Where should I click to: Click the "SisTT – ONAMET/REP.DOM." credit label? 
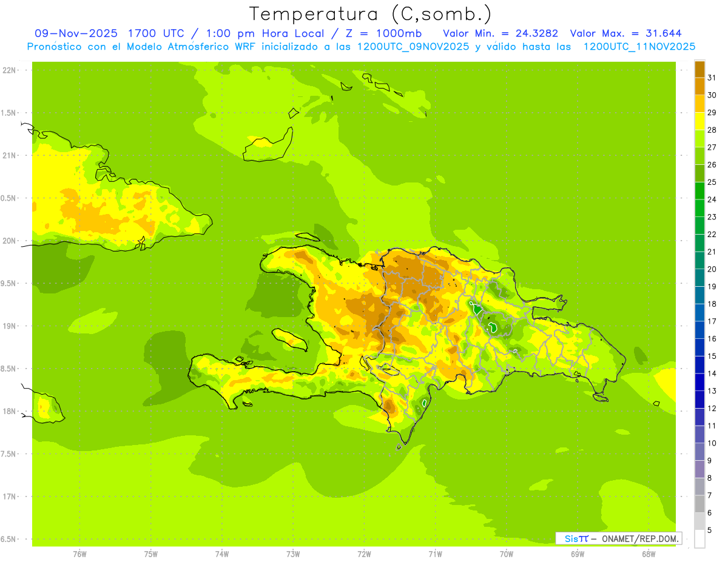point(618,538)
